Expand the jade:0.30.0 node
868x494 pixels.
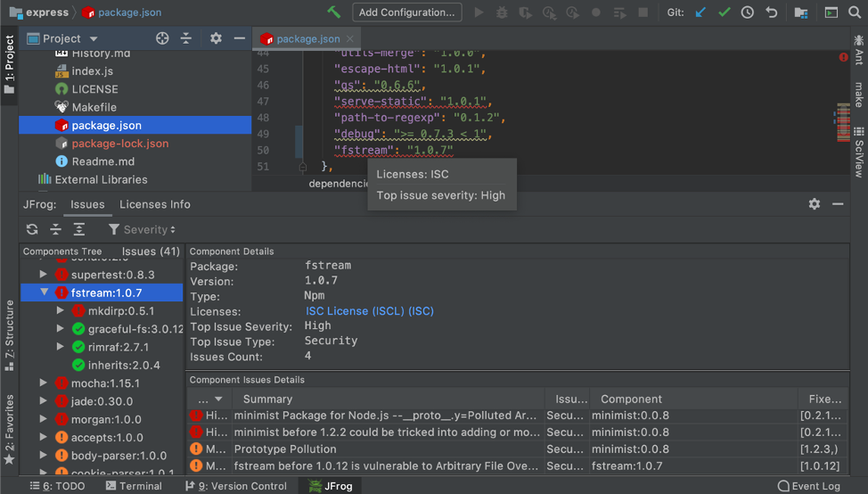point(43,401)
